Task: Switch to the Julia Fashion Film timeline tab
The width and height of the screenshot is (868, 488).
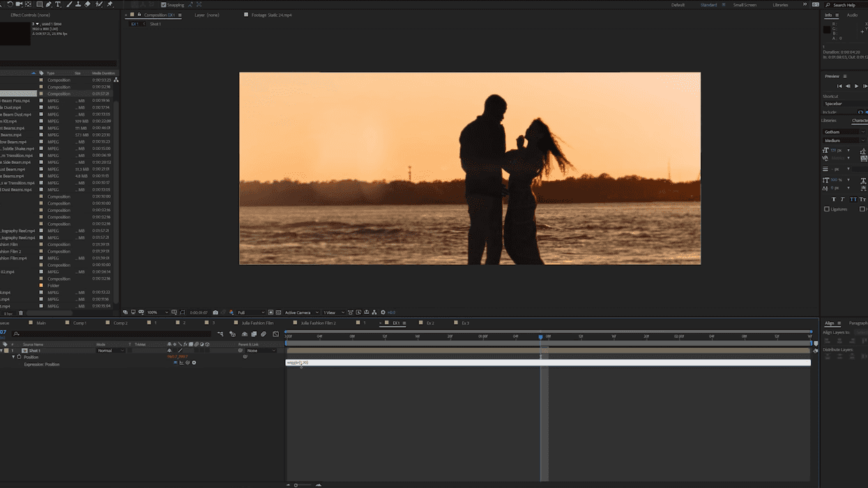Action: [x=257, y=323]
